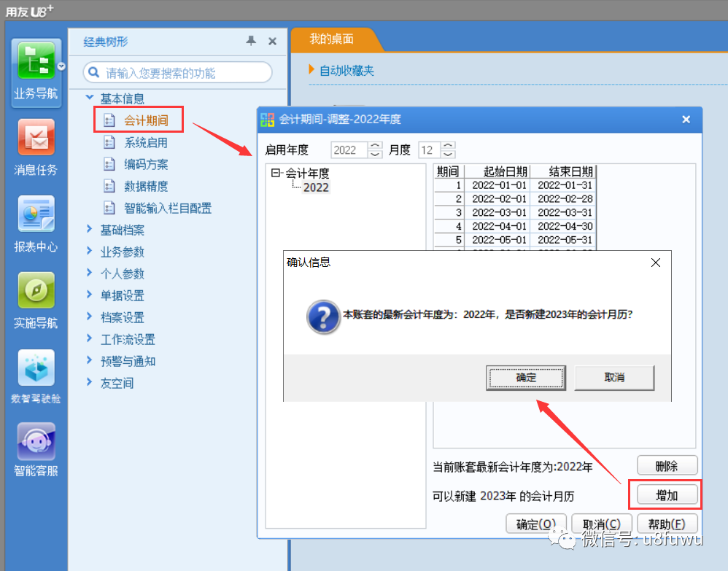The image size is (728, 571).
Task: Click the pin icon on 经典树形 panel
Action: 251,42
